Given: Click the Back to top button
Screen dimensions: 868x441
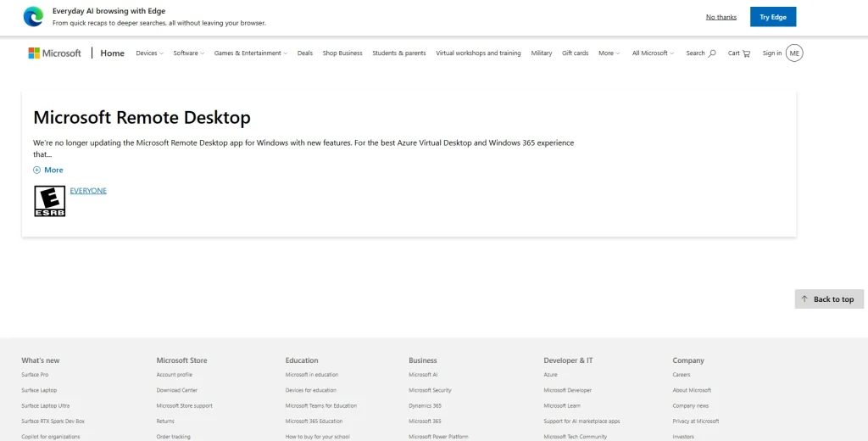Looking at the screenshot, I should click(x=829, y=299).
